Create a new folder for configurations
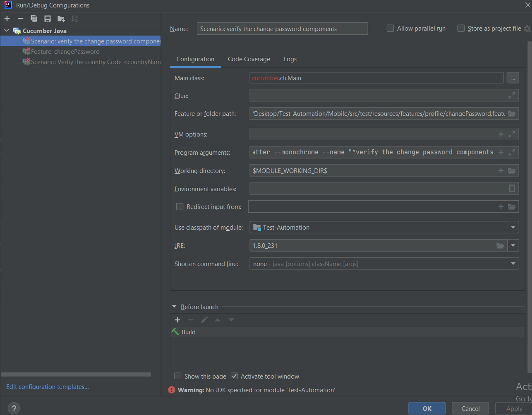This screenshot has height=415, width=532. (61, 18)
